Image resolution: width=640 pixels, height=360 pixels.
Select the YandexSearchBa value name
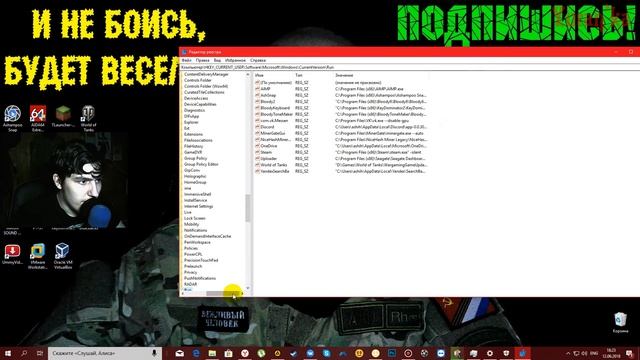coord(275,171)
